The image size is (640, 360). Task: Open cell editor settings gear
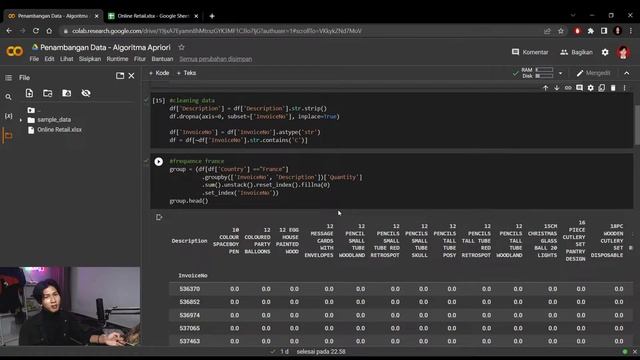coord(591,88)
